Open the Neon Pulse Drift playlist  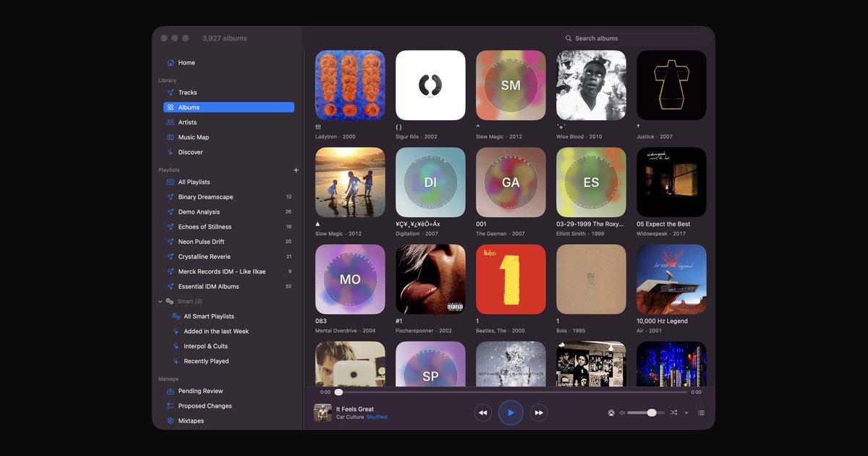(229, 242)
